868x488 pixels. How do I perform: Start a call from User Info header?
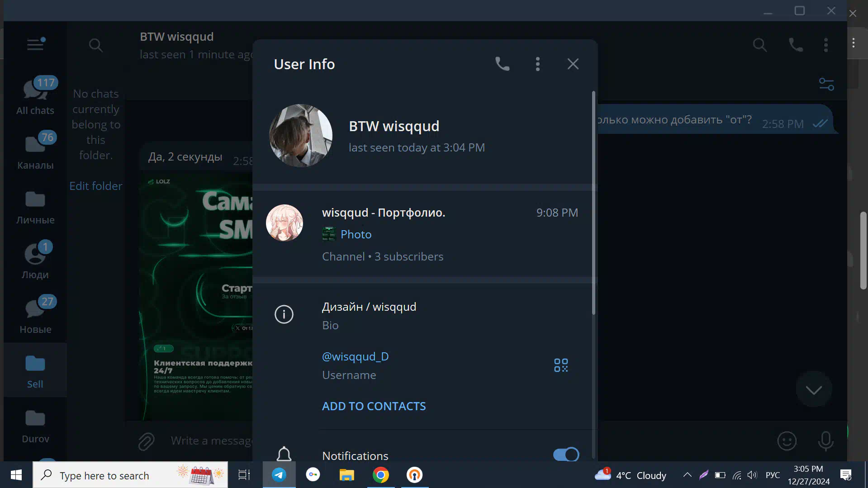[x=502, y=64]
